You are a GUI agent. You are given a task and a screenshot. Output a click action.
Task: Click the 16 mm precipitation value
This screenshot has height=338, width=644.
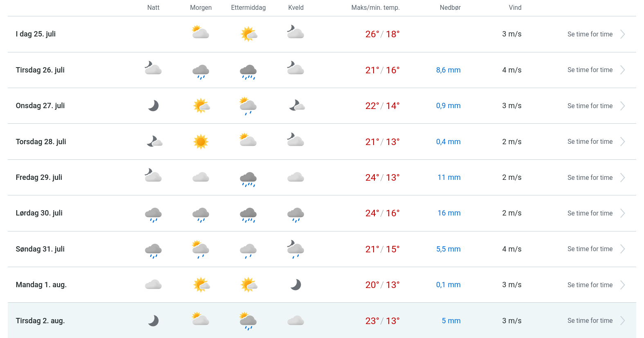tap(449, 213)
